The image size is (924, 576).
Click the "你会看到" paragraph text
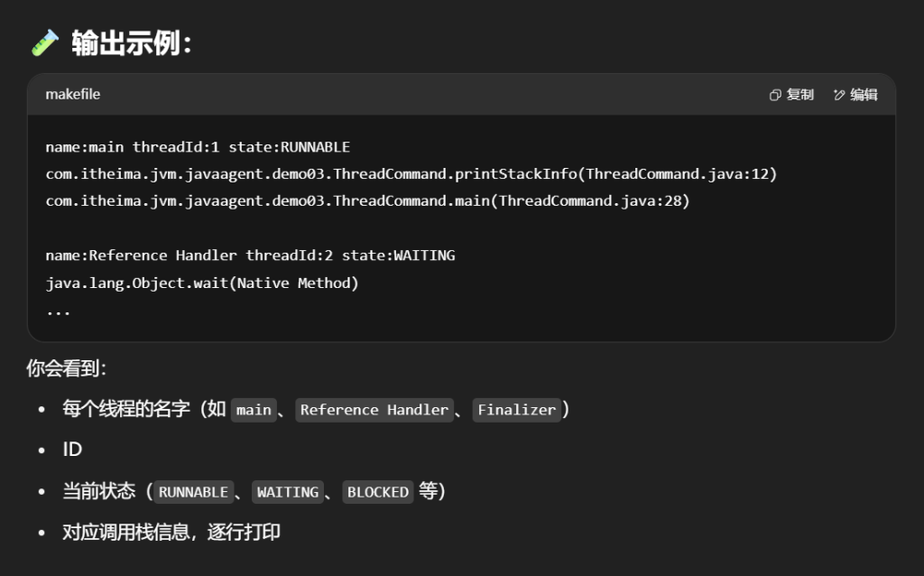(67, 368)
